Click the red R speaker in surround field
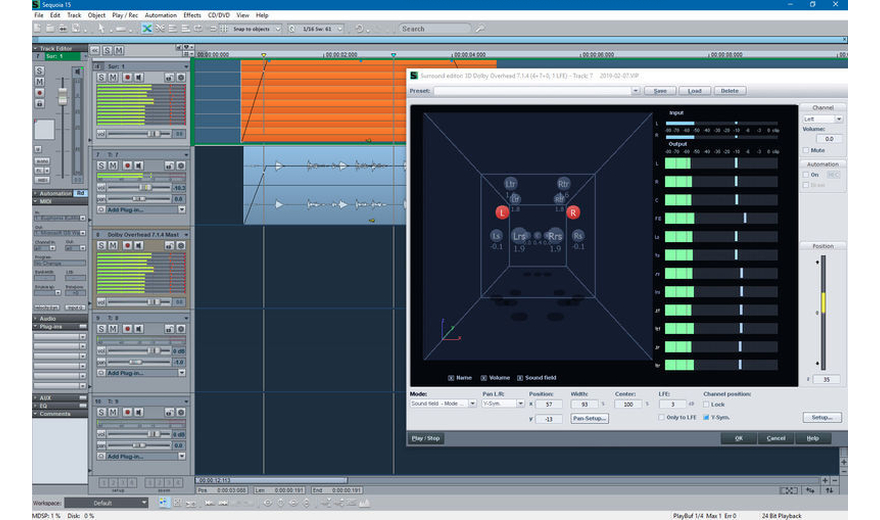This screenshot has width=880, height=520. click(x=573, y=212)
